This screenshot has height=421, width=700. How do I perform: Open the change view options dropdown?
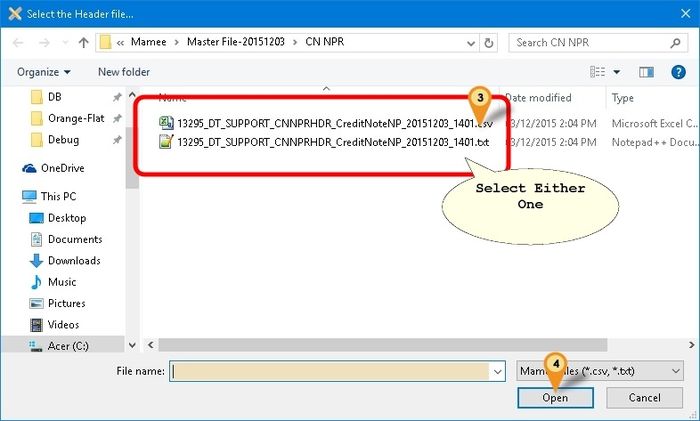tap(615, 72)
